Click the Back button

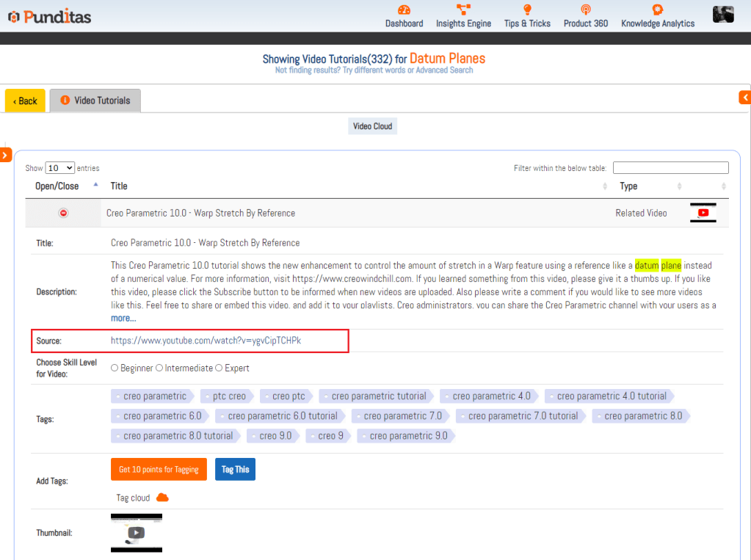[25, 101]
